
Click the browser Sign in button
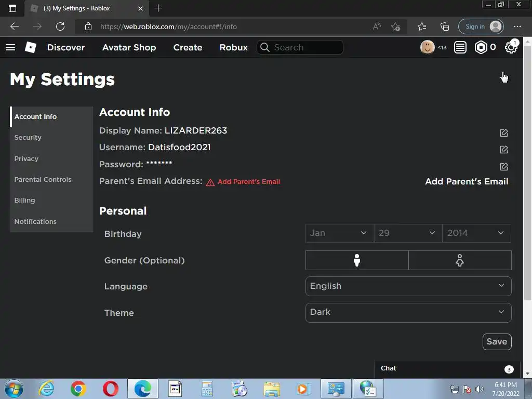click(481, 26)
